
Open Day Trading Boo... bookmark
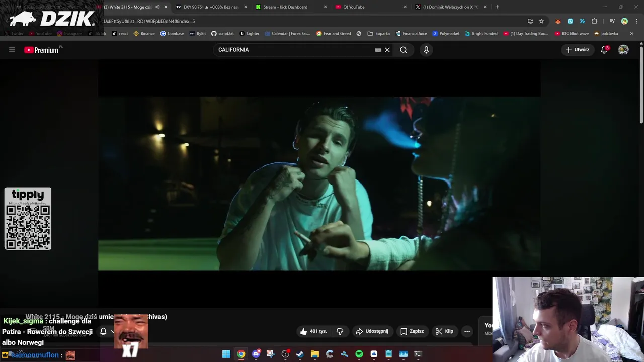[x=526, y=34]
